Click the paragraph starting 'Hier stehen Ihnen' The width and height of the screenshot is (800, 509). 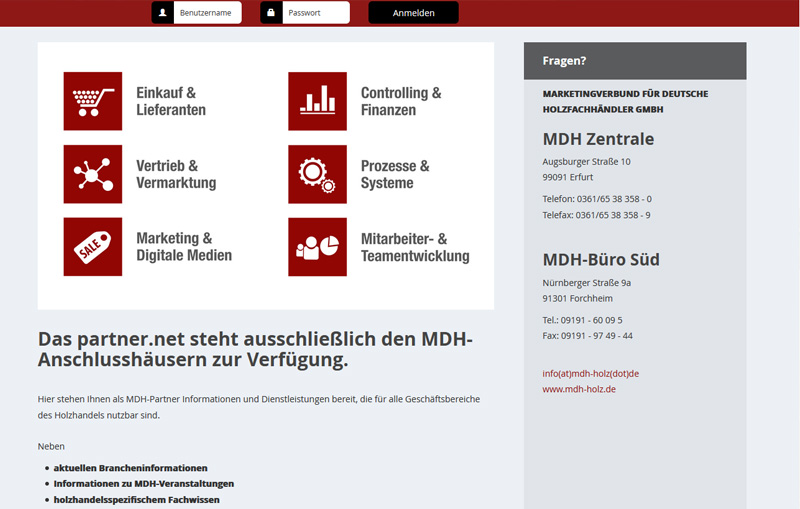point(259,407)
